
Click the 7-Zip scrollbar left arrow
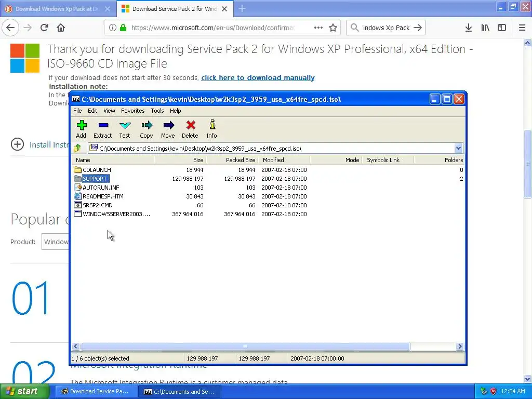tap(76, 347)
